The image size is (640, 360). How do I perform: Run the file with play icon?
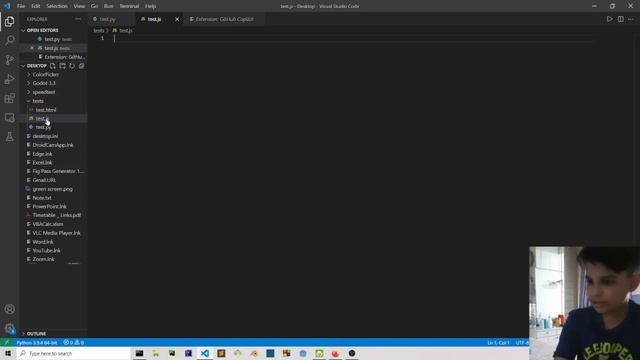click(609, 19)
